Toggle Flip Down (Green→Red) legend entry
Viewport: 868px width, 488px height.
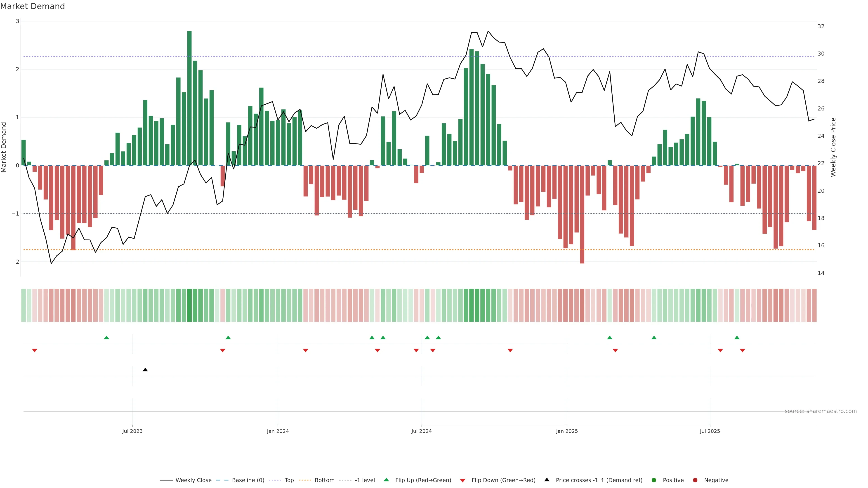503,480
